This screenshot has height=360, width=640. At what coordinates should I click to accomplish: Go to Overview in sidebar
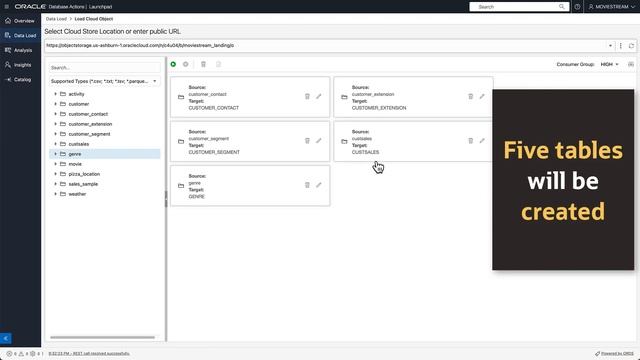[20, 21]
